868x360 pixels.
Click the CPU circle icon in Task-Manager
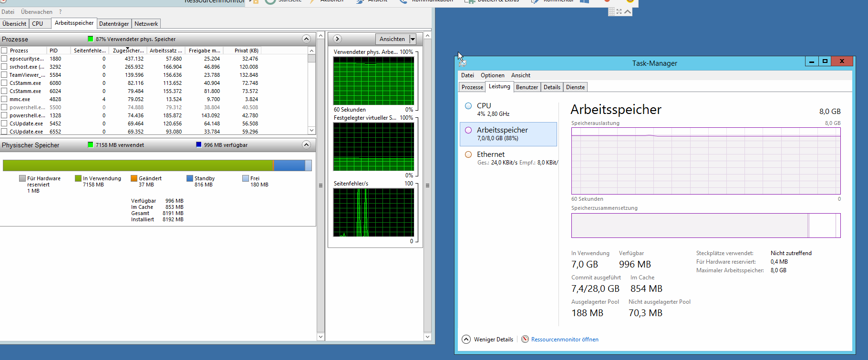click(468, 106)
